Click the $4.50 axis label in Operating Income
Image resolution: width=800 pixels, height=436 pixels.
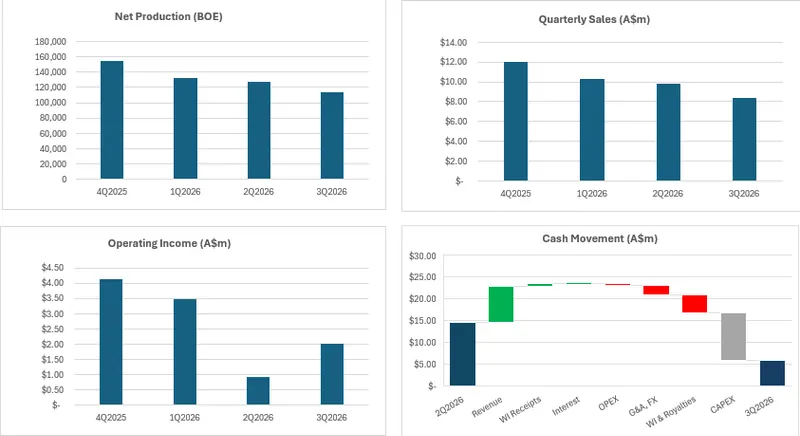click(x=53, y=268)
